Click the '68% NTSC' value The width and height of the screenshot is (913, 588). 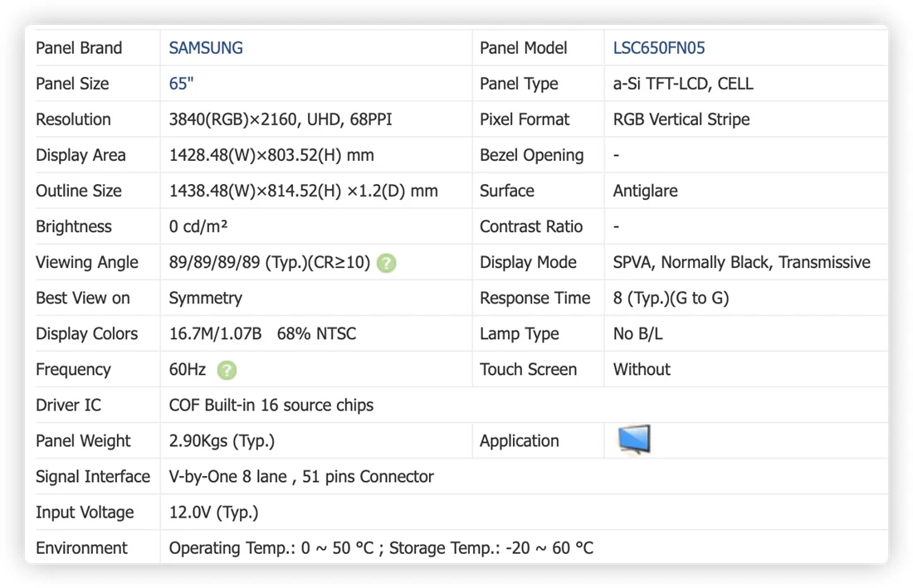(x=316, y=334)
